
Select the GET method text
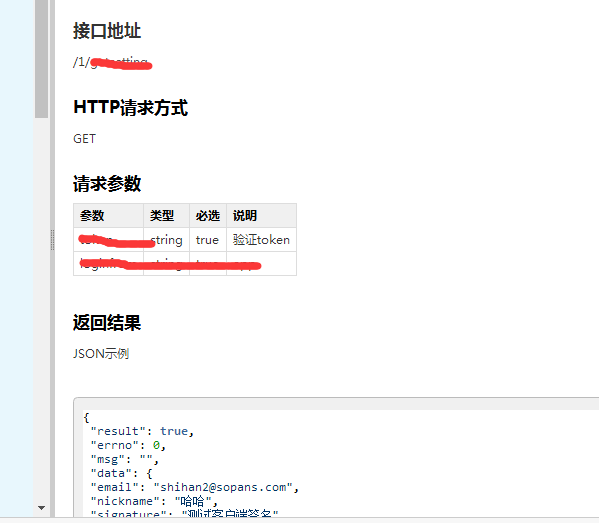pos(84,139)
